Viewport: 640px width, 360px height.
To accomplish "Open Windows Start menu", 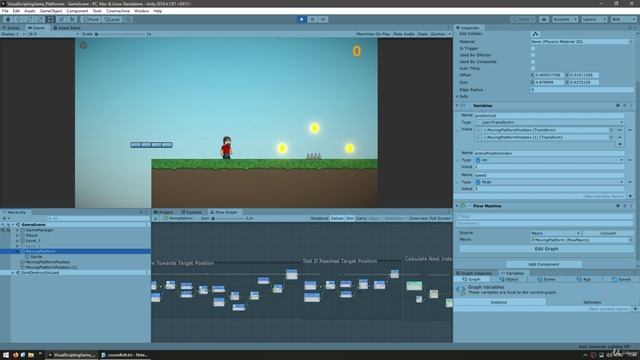I will click(6, 355).
